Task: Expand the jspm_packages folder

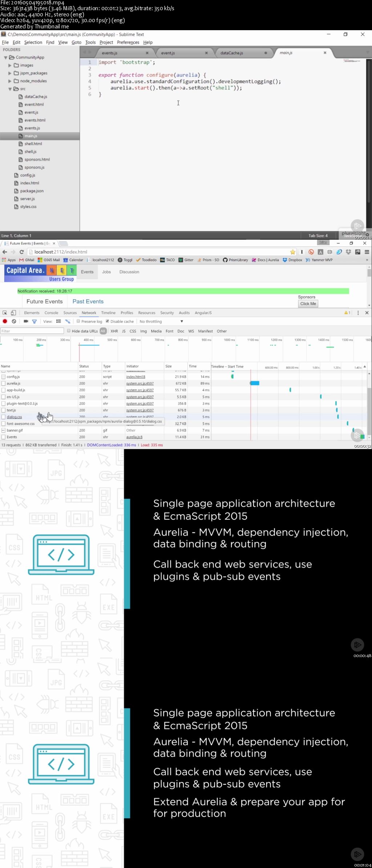Action: point(10,73)
